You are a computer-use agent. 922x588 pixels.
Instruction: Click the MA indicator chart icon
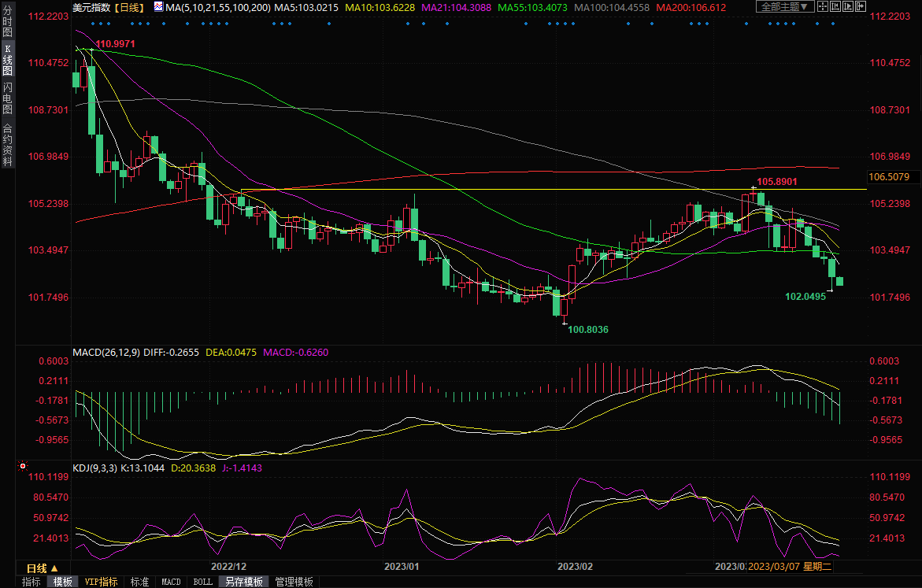159,7
